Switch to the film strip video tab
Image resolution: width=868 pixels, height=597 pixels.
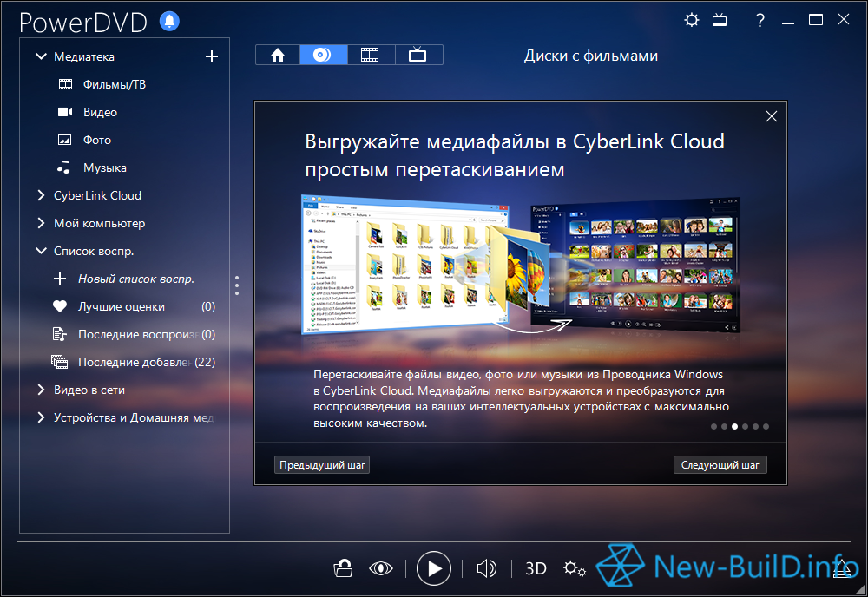[371, 55]
